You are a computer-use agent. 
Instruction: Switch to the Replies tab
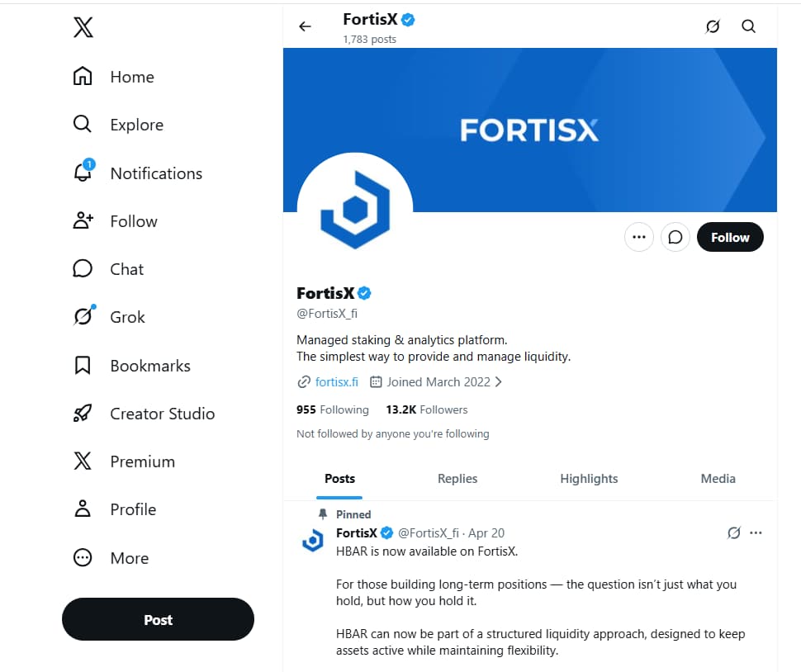[457, 479]
